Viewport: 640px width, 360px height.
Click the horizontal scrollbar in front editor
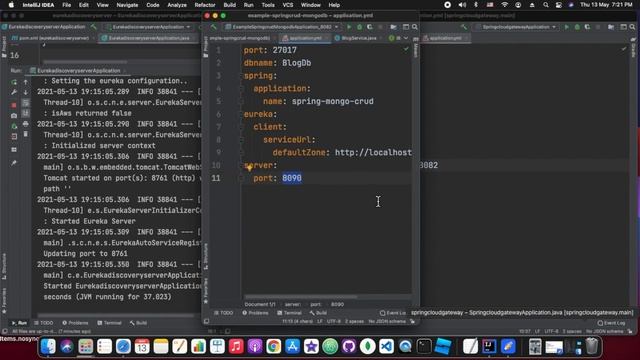coord(301,297)
